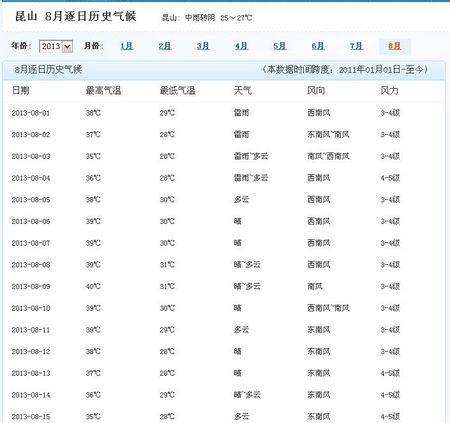Click the date cell 2013-08-01
The height and width of the screenshot is (423, 450).
click(31, 113)
